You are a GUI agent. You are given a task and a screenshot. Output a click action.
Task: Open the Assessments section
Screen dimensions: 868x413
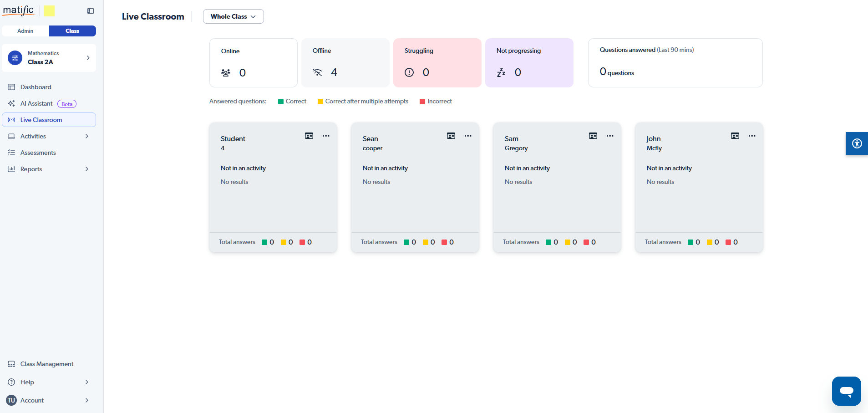pos(38,153)
